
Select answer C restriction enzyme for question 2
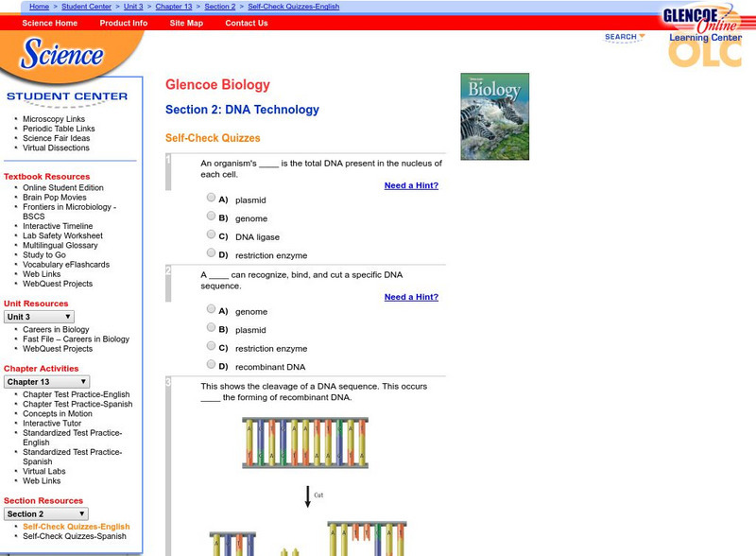click(211, 345)
